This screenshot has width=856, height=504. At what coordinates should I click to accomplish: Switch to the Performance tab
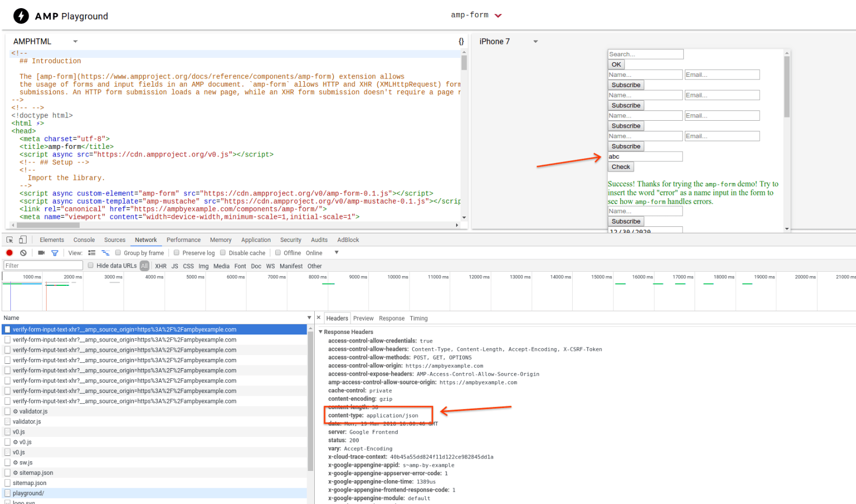pyautogui.click(x=184, y=240)
